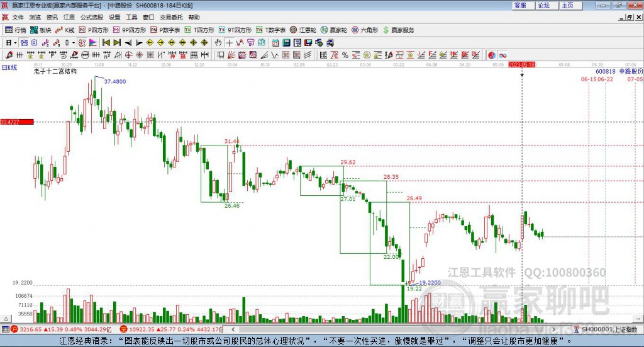The width and height of the screenshot is (644, 347).
Task: Click the SH000001 上证指数 status label
Action: click(609, 329)
